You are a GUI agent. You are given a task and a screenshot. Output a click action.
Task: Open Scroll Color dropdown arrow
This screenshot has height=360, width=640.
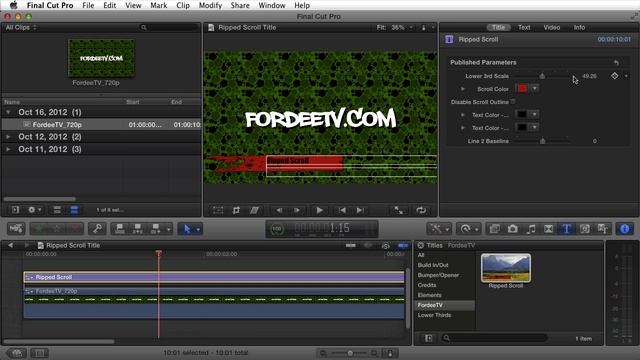535,89
